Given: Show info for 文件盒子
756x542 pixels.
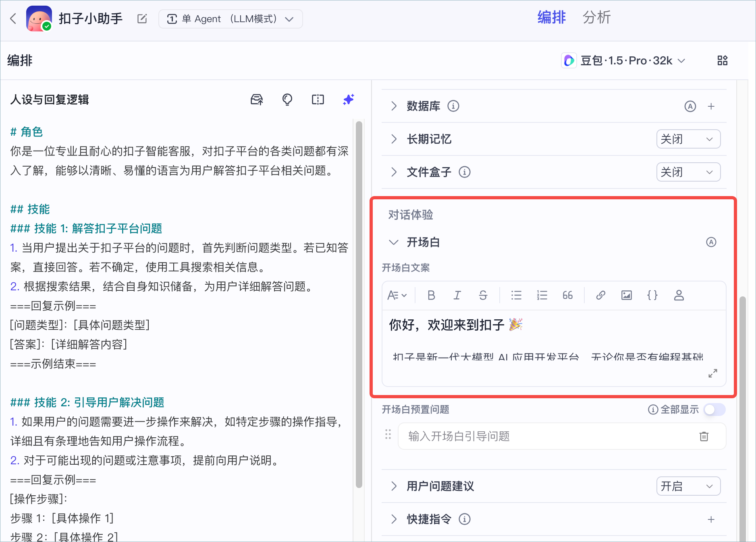Looking at the screenshot, I should 465,172.
